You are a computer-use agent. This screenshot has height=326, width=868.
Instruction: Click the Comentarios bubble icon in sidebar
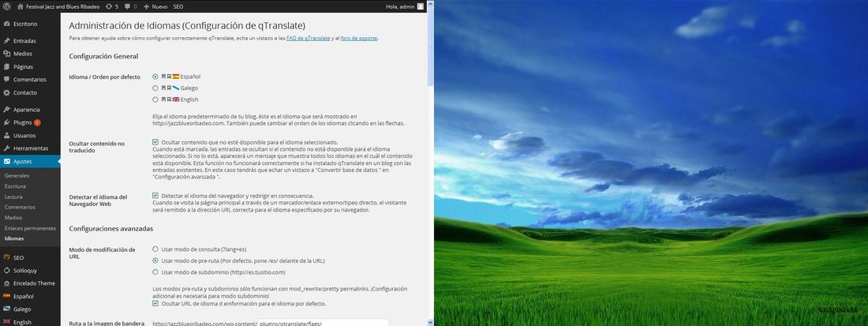(x=6, y=80)
